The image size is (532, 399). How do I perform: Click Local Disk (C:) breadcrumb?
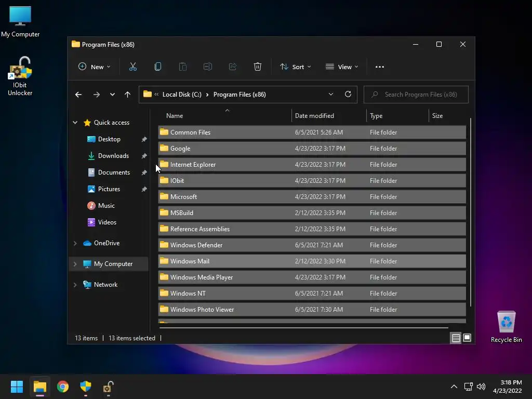point(182,95)
